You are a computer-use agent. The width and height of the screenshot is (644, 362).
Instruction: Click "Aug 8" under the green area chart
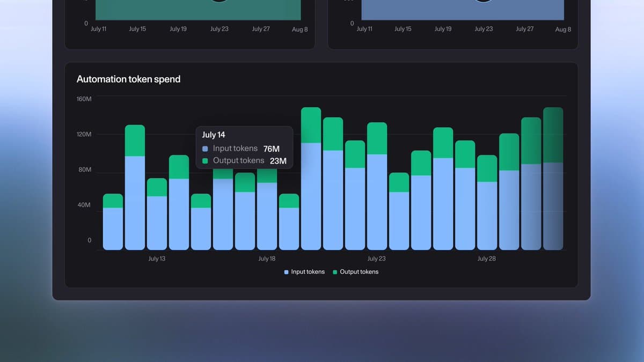[x=300, y=29]
